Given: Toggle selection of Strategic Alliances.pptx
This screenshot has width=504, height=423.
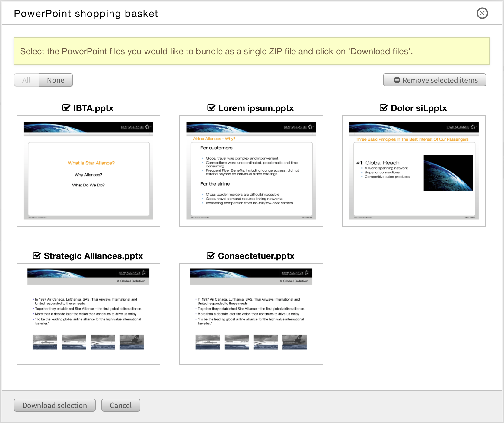Looking at the screenshot, I should coord(37,256).
